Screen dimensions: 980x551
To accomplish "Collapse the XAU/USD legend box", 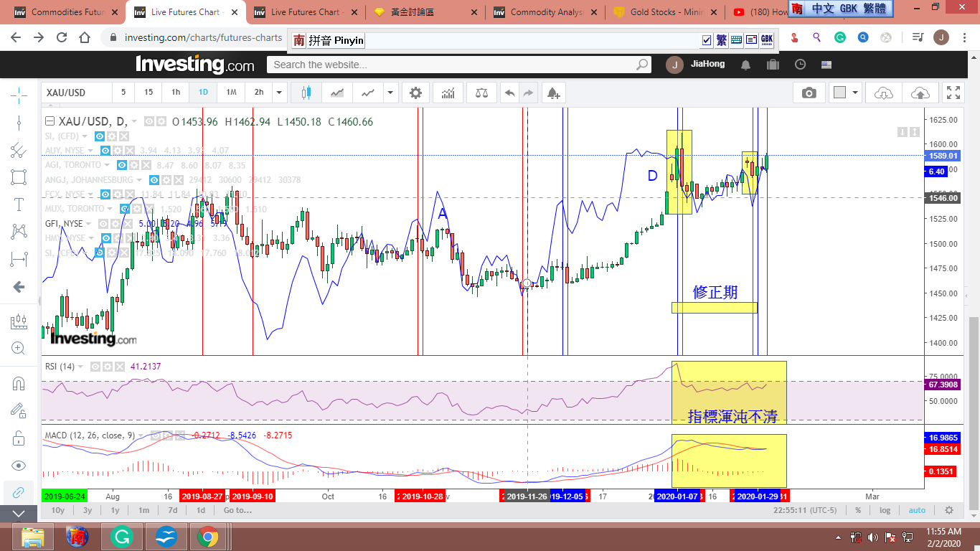I will (x=50, y=121).
